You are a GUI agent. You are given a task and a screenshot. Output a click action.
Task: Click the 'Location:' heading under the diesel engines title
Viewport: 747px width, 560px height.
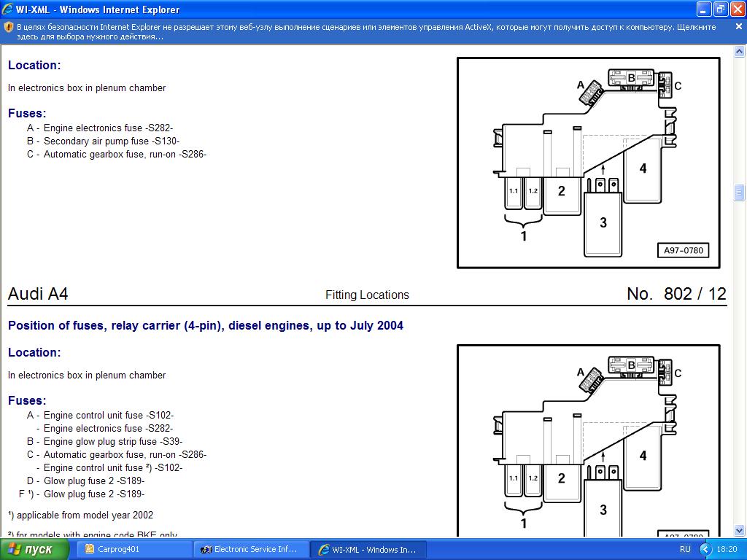point(34,353)
